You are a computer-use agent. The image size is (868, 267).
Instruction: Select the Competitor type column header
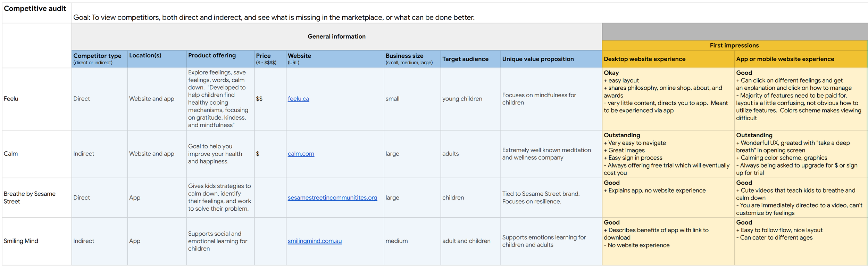(x=100, y=59)
